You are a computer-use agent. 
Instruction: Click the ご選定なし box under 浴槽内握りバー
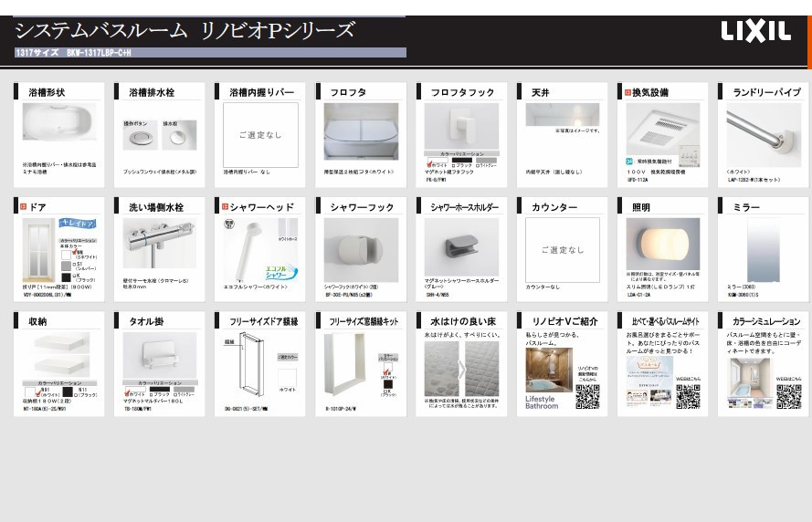260,134
